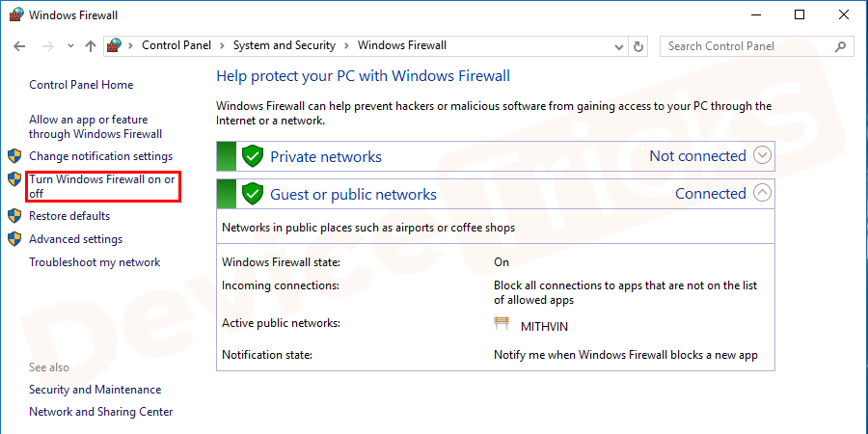This screenshot has width=868, height=434.
Task: Open Turn Windows Firewall on or off
Action: click(x=102, y=186)
